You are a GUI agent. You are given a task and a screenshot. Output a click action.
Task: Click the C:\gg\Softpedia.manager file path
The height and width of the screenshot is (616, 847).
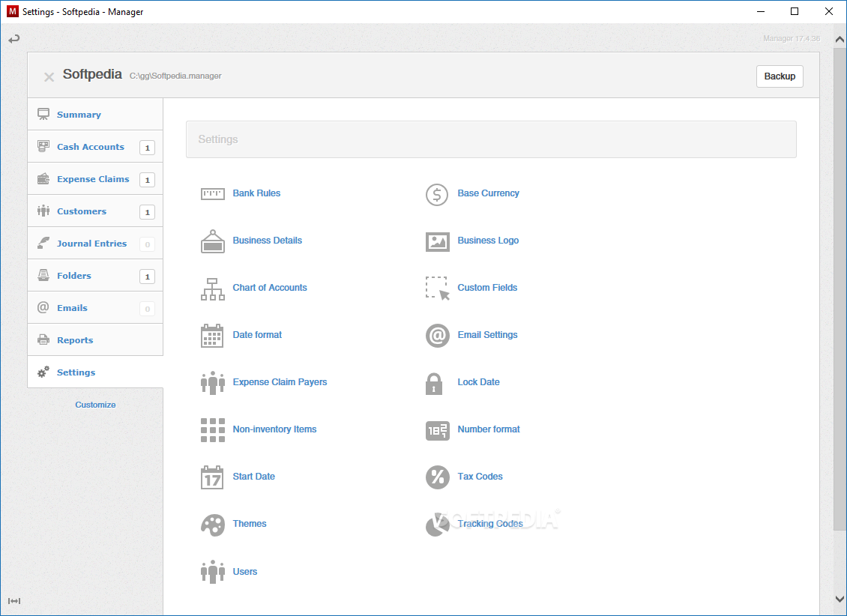(x=175, y=76)
